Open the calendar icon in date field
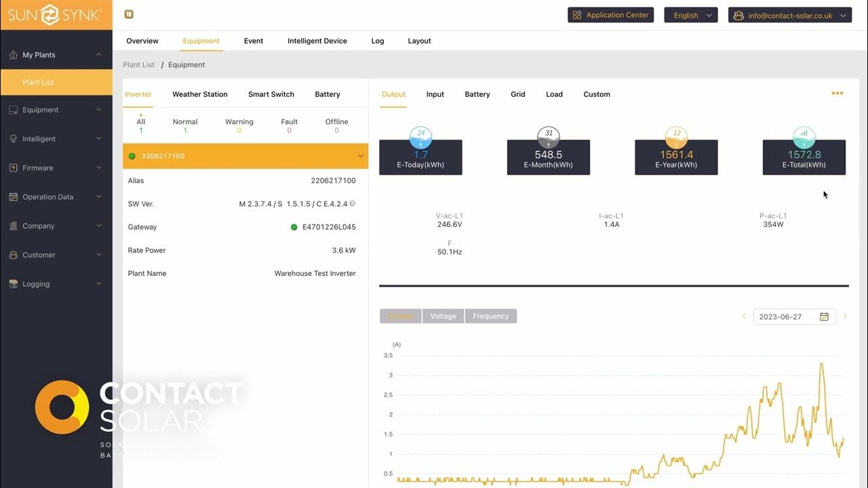This screenshot has width=868, height=488. 824,317
